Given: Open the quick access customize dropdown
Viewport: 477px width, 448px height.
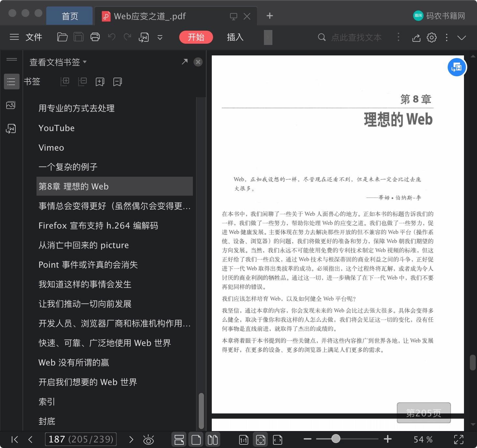Looking at the screenshot, I should point(160,37).
